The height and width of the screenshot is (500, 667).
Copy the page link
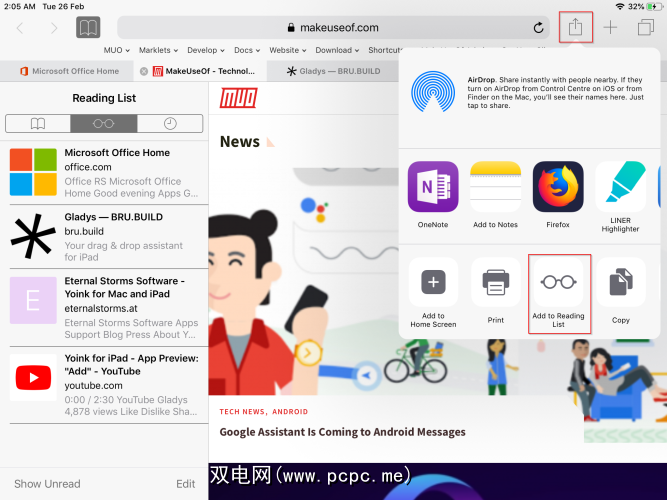click(621, 291)
